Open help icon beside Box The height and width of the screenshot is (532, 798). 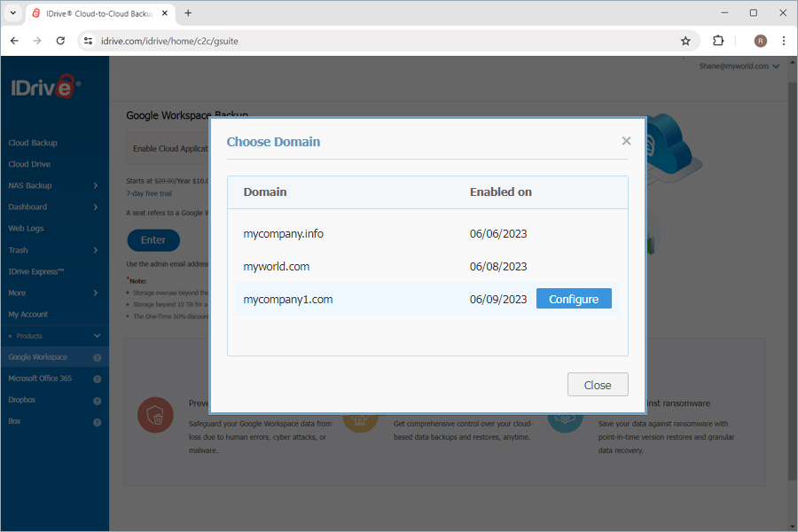pyautogui.click(x=98, y=422)
